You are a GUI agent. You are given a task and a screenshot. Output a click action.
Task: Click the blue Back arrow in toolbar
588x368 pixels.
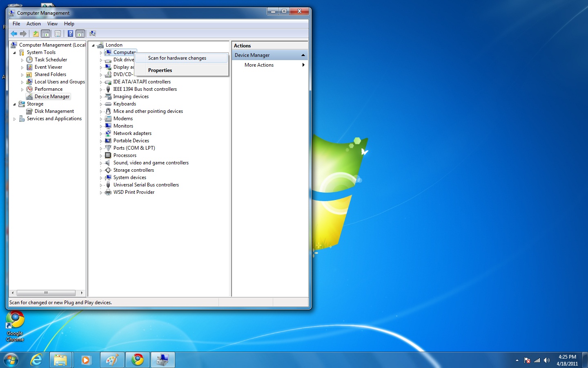[x=14, y=34]
